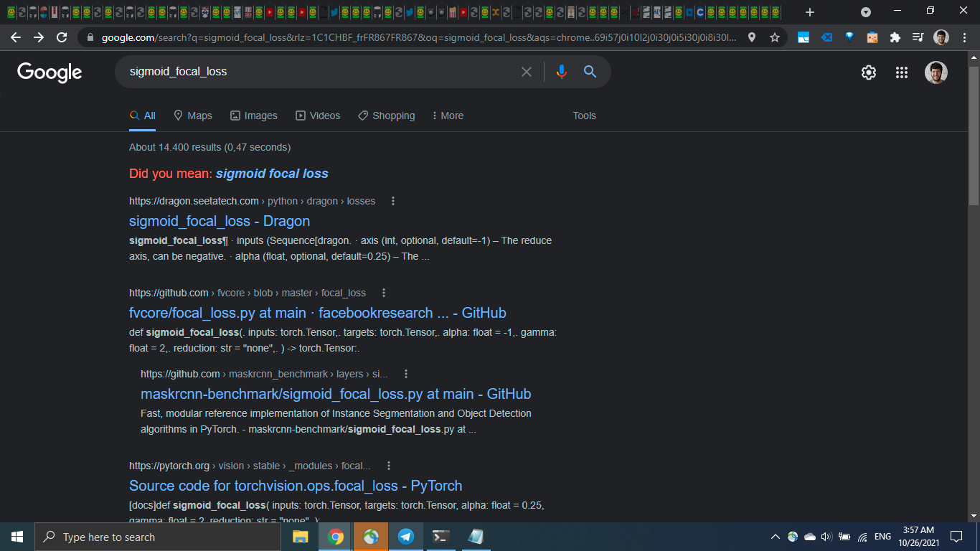This screenshot has width=980, height=551.
Task: Open a new tab with the plus button
Action: pyautogui.click(x=810, y=12)
